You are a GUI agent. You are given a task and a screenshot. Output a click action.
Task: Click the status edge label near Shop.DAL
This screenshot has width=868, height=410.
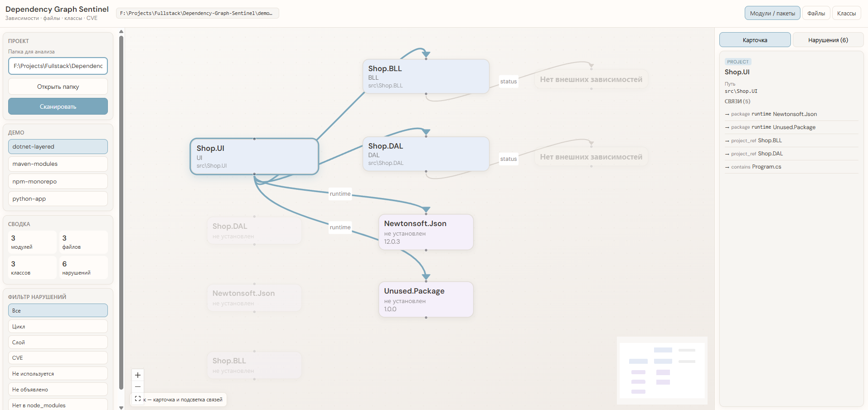pos(509,159)
